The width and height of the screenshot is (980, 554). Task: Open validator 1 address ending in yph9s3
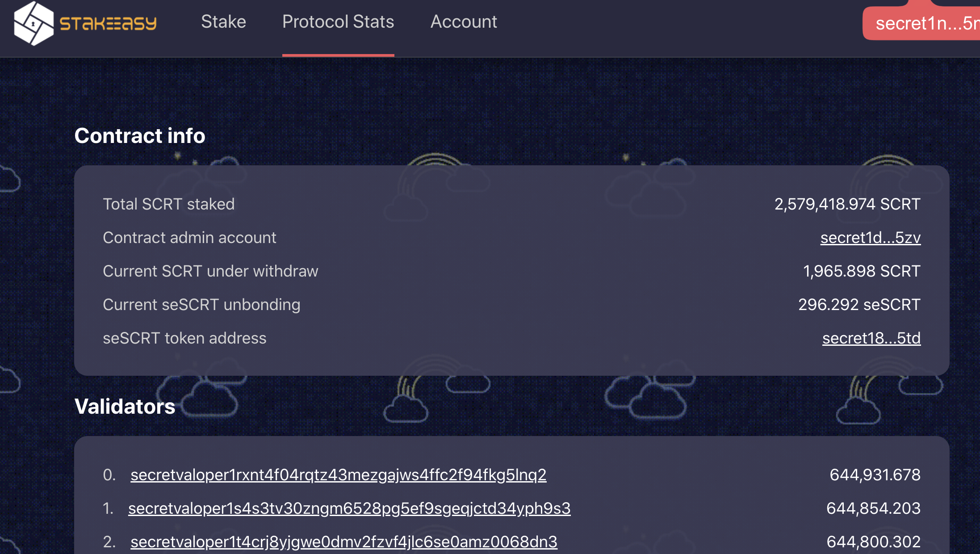click(349, 508)
